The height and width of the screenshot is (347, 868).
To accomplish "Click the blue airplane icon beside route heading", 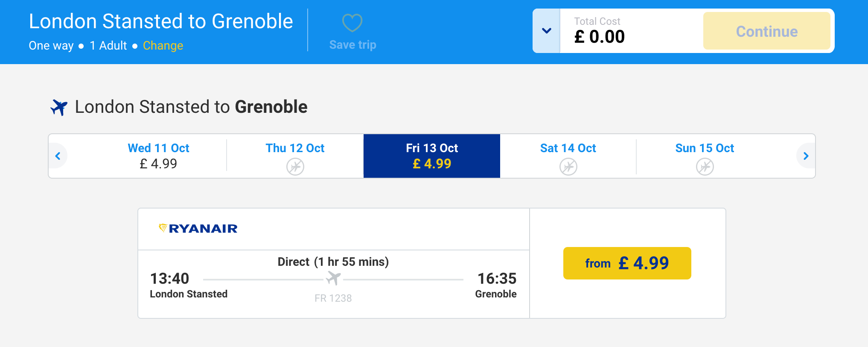I will click(x=59, y=107).
